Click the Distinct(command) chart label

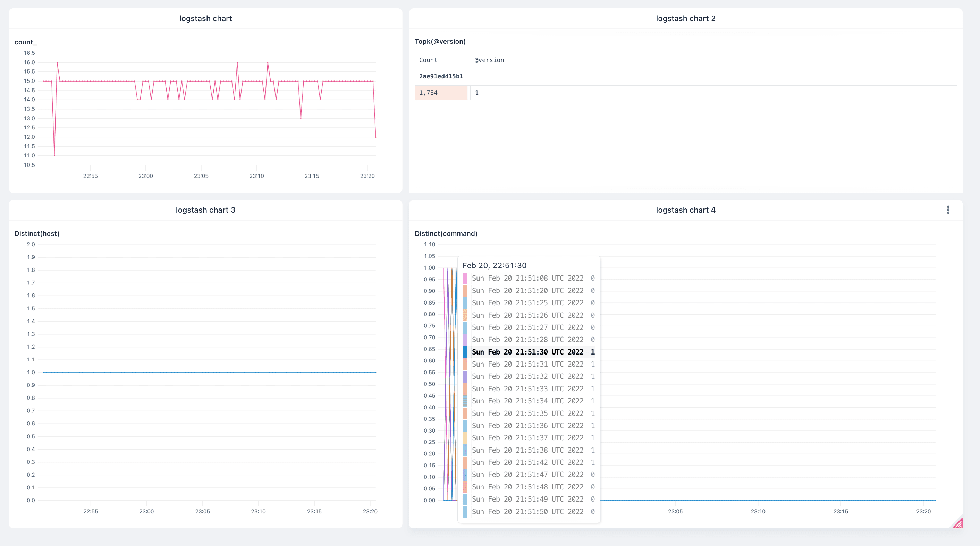[446, 233]
